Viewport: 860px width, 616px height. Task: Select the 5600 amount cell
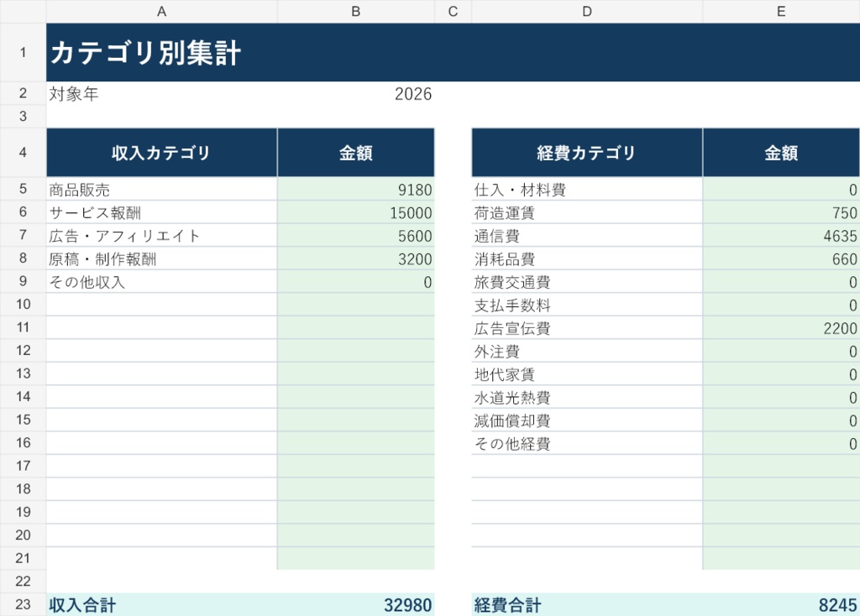tap(356, 235)
